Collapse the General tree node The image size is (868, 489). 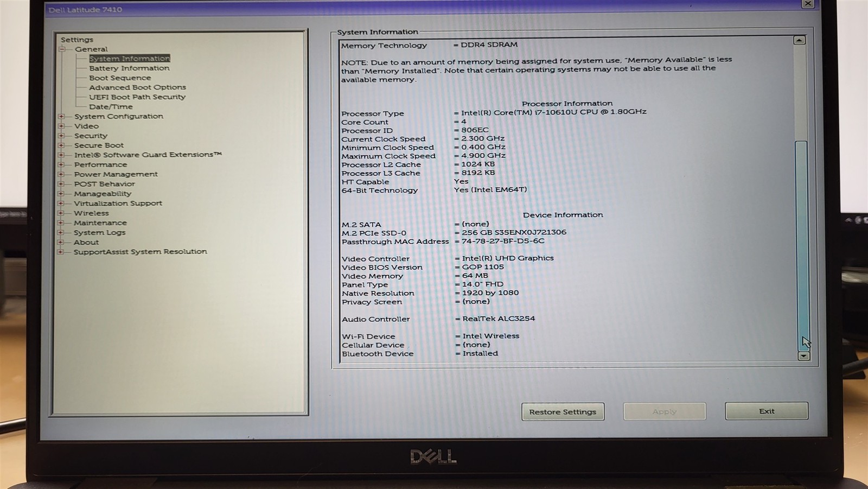pos(62,49)
